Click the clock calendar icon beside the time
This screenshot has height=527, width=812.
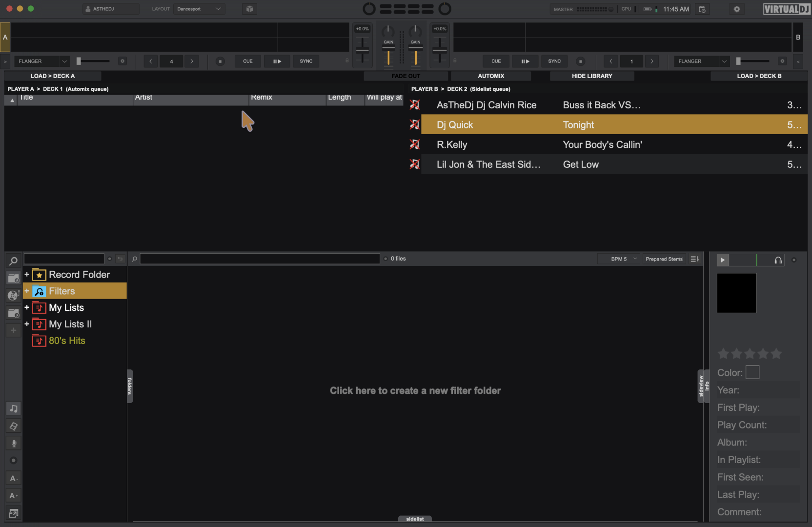(x=702, y=9)
